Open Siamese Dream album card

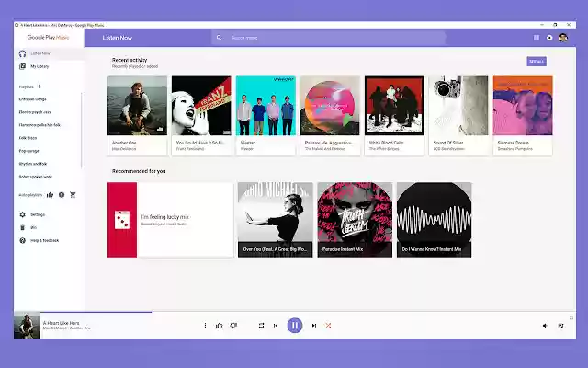point(523,116)
